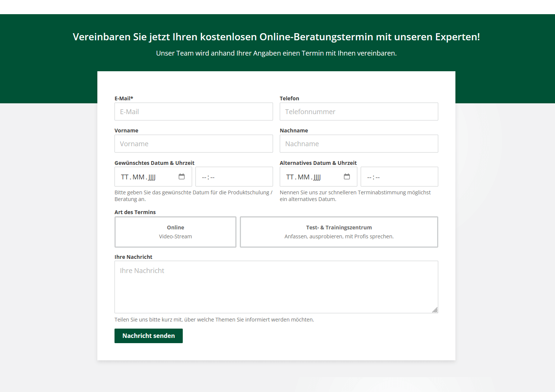This screenshot has width=555, height=392.
Task: Click the Nachname text field
Action: click(x=359, y=144)
